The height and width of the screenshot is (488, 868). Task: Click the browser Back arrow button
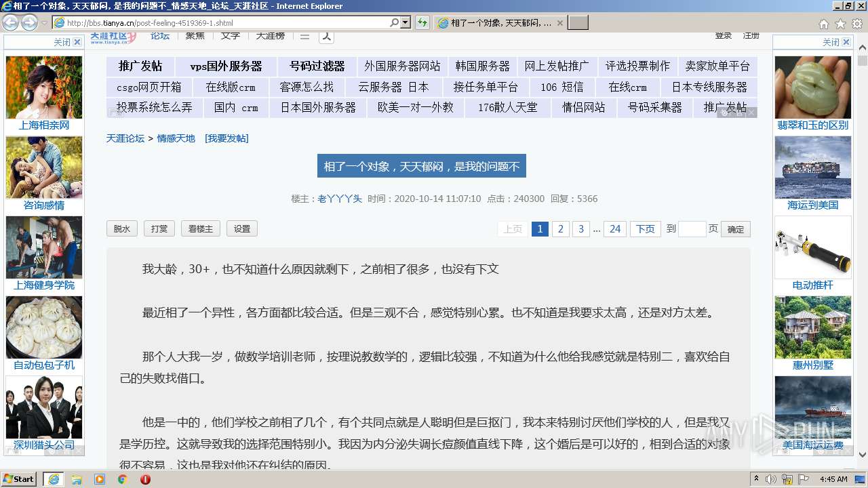pos(10,22)
